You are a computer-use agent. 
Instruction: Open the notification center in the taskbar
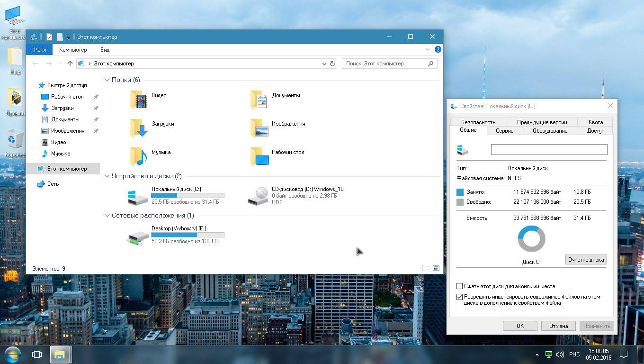(624, 354)
